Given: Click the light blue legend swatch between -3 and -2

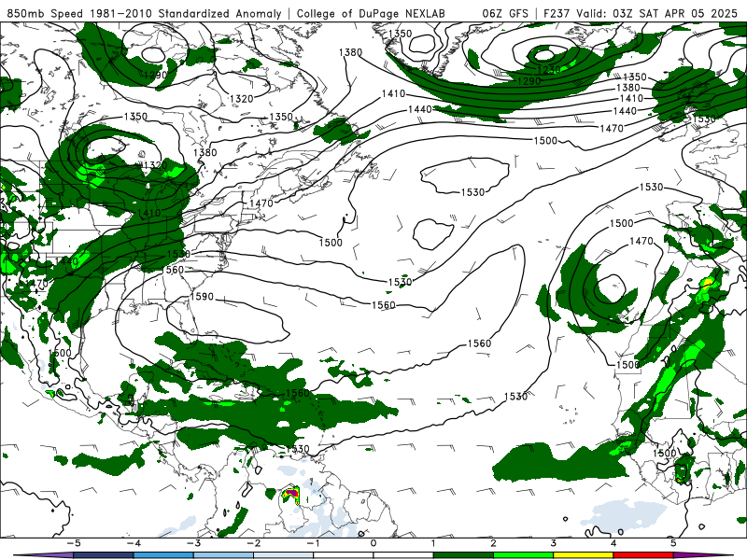Looking at the screenshot, I should pos(223,555).
